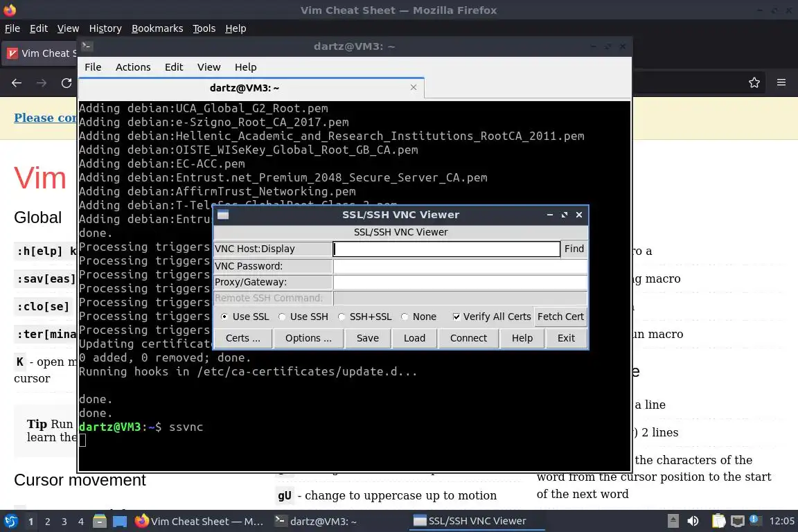Viewport: 798px width, 532px height.
Task: Click the Exit button in VNC Viewer
Action: tap(566, 338)
